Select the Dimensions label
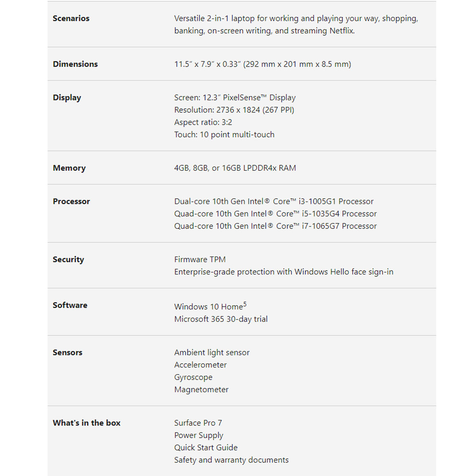This screenshot has height=476, width=476. coord(75,64)
